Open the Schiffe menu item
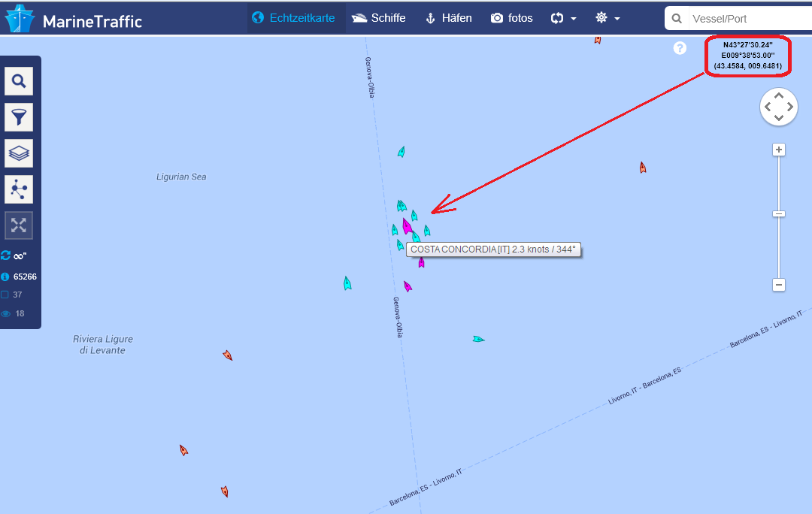The width and height of the screenshot is (812, 514). coord(378,18)
